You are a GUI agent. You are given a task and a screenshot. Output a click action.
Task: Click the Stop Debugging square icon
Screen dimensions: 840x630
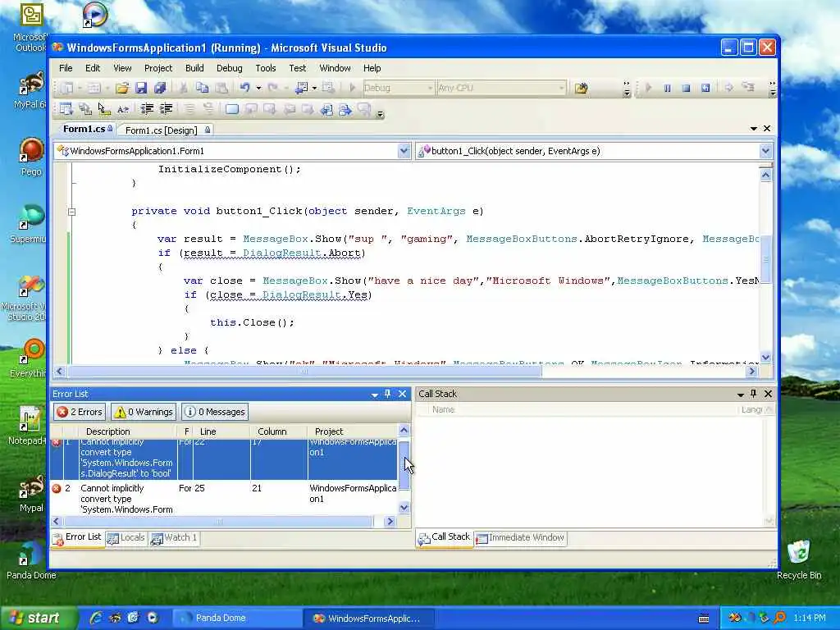(x=686, y=88)
